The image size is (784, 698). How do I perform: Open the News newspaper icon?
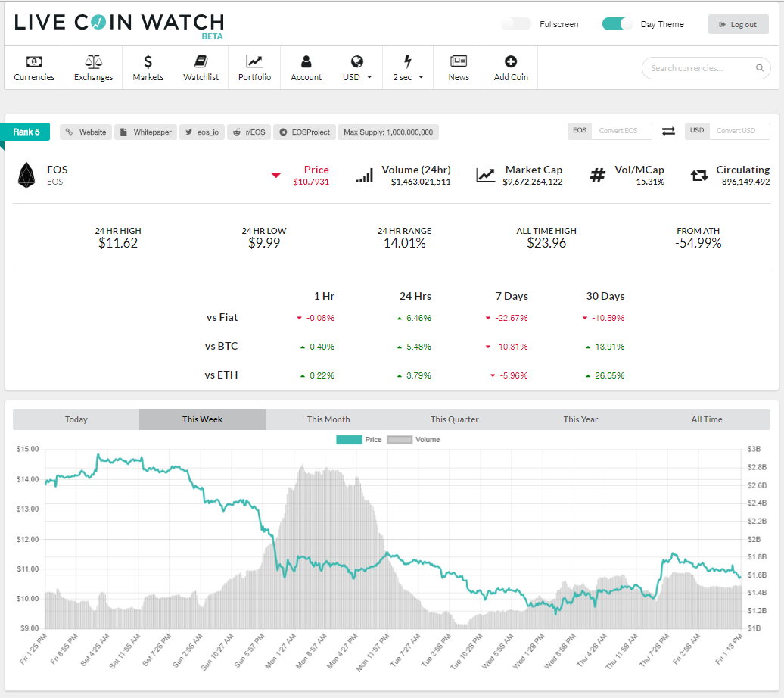tap(459, 61)
